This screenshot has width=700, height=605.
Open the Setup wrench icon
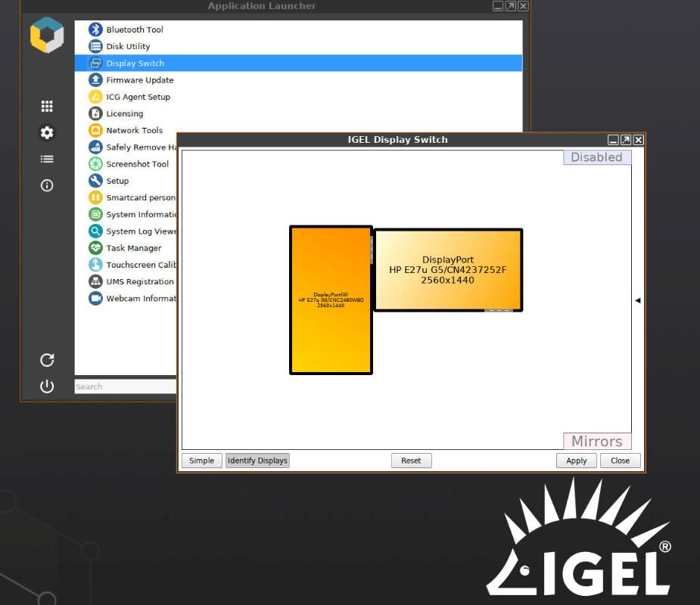(95, 181)
